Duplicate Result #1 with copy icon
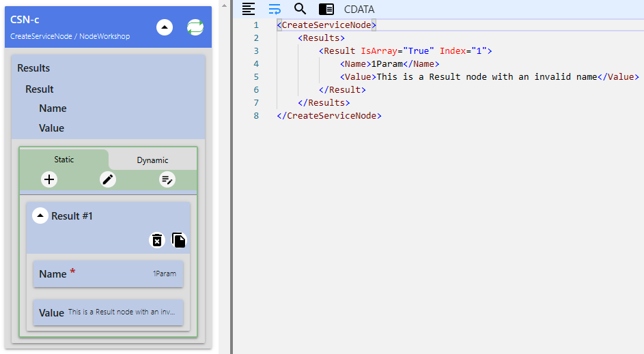 (x=179, y=240)
